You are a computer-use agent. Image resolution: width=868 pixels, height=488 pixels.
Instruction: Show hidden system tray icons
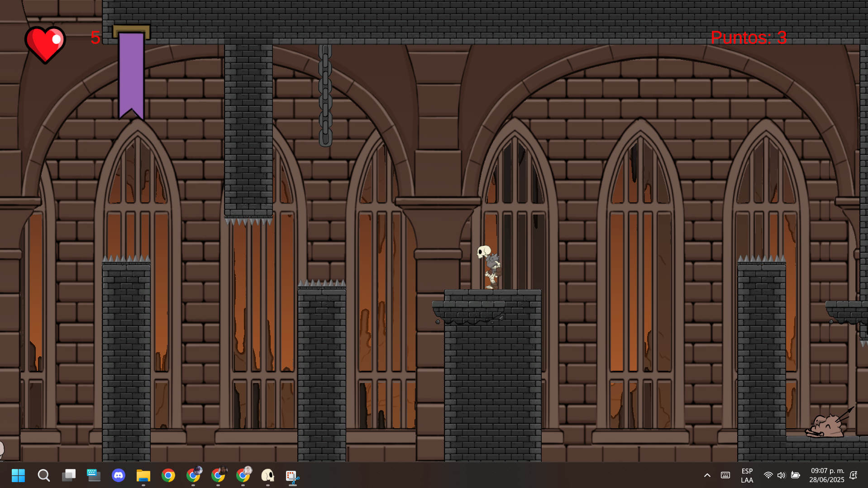point(707,475)
